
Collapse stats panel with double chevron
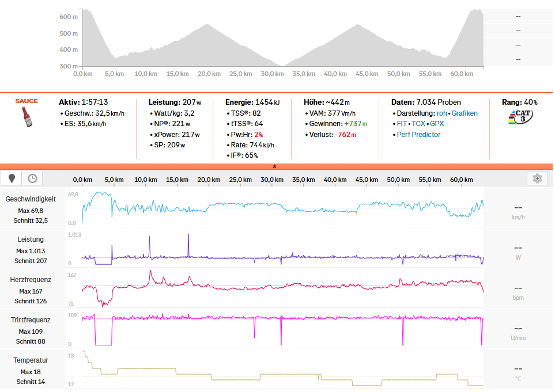pyautogui.click(x=274, y=166)
